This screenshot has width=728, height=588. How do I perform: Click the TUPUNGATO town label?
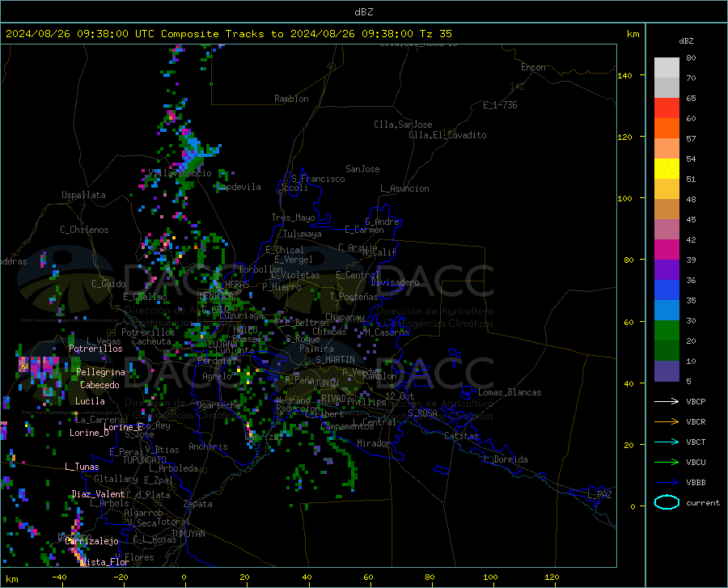(x=145, y=460)
